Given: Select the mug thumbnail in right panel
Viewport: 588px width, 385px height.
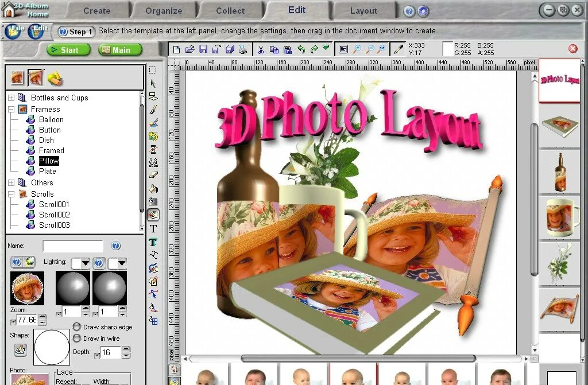Looking at the screenshot, I should click(x=560, y=218).
